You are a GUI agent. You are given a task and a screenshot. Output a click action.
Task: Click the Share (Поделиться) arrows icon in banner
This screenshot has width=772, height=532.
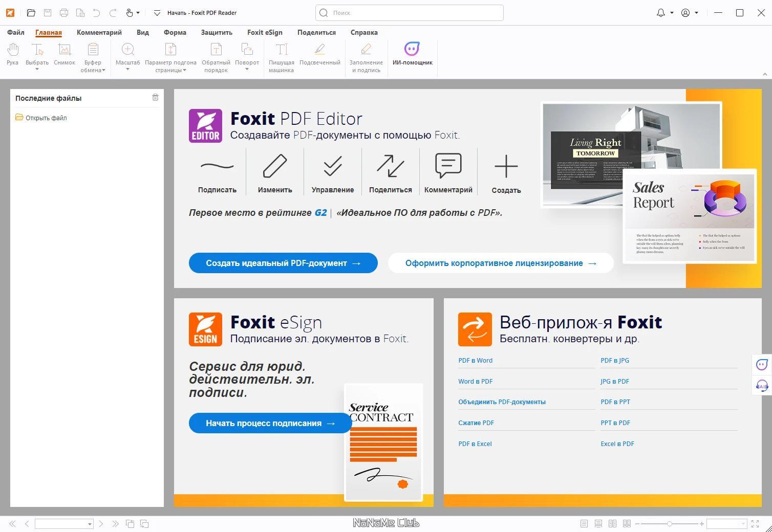391,166
